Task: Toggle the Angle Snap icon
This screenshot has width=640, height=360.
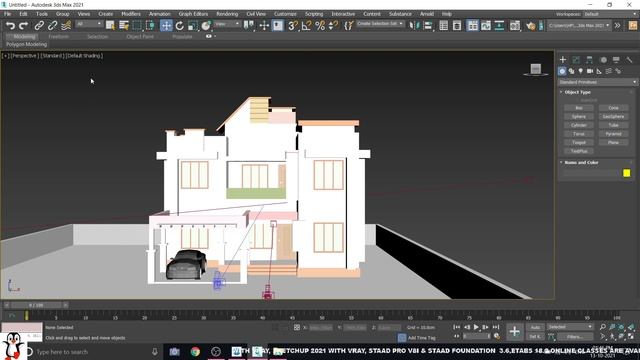Action: (x=306, y=26)
